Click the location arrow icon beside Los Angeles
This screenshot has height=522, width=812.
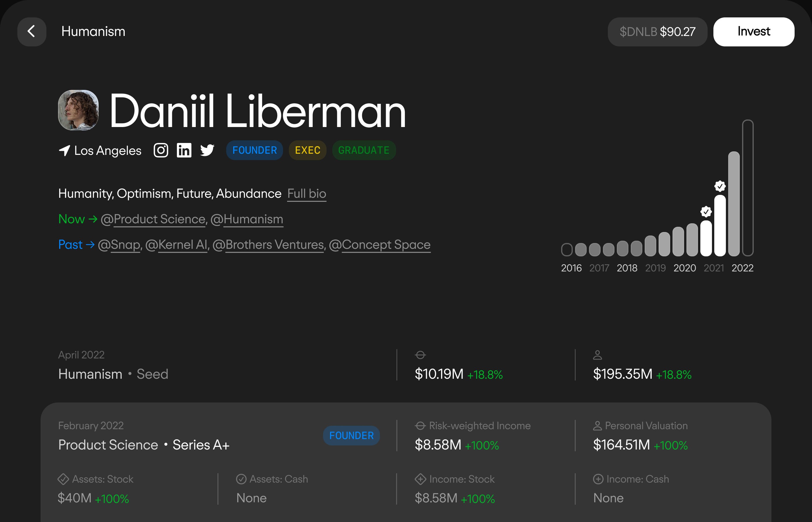pos(64,151)
